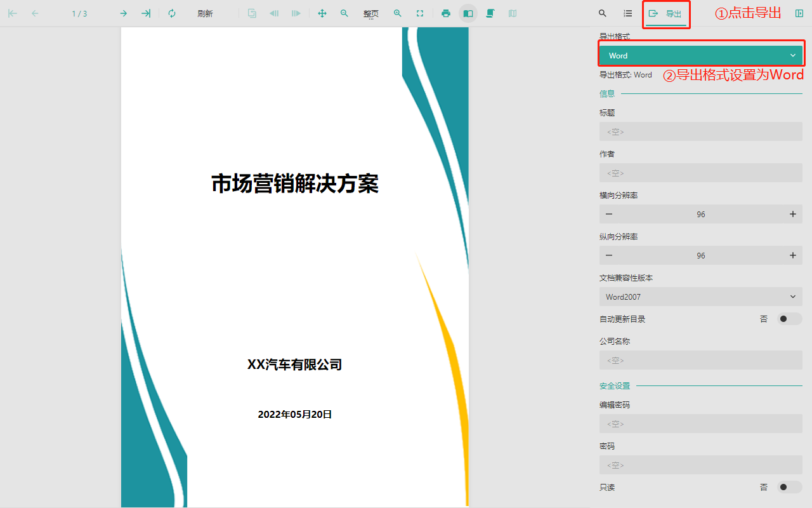The height and width of the screenshot is (508, 812).
Task: Open the 整页 zoom level dropdown
Action: [x=371, y=14]
